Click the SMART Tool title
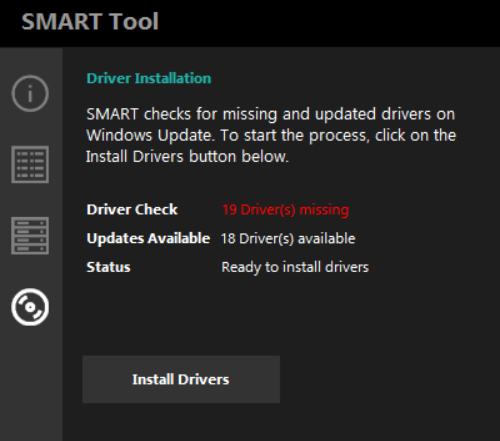This screenshot has height=441, width=500. click(90, 21)
